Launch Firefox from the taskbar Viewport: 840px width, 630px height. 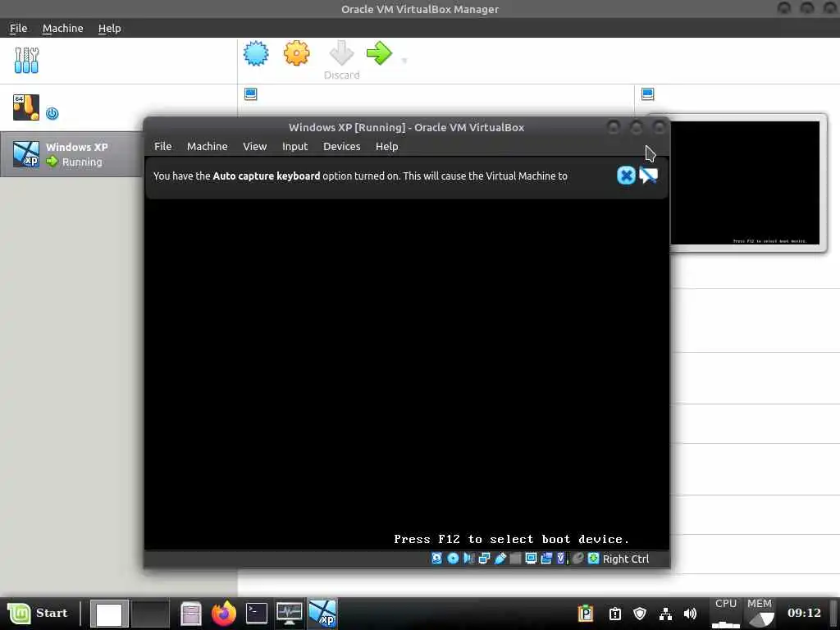pyautogui.click(x=224, y=614)
